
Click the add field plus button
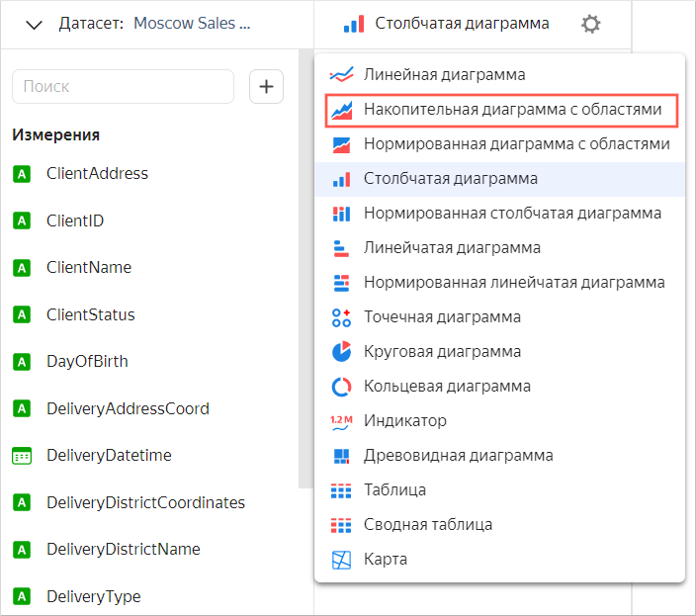pyautogui.click(x=266, y=87)
